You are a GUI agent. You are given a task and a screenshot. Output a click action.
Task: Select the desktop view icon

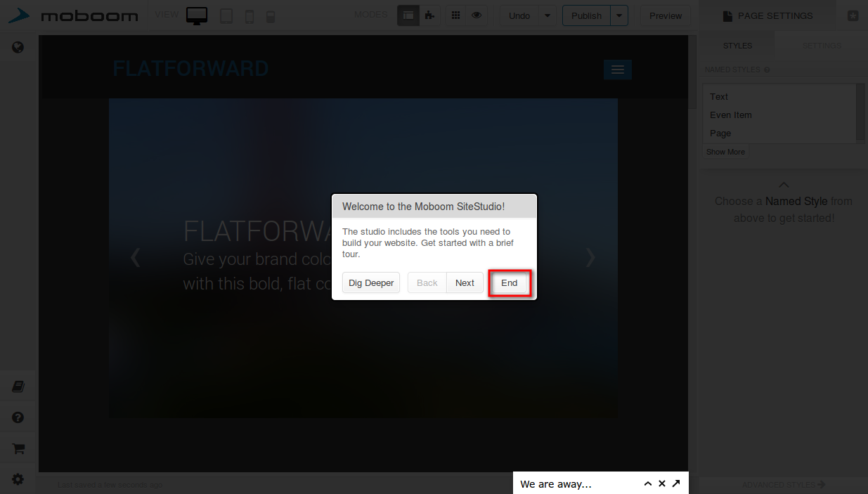197,16
